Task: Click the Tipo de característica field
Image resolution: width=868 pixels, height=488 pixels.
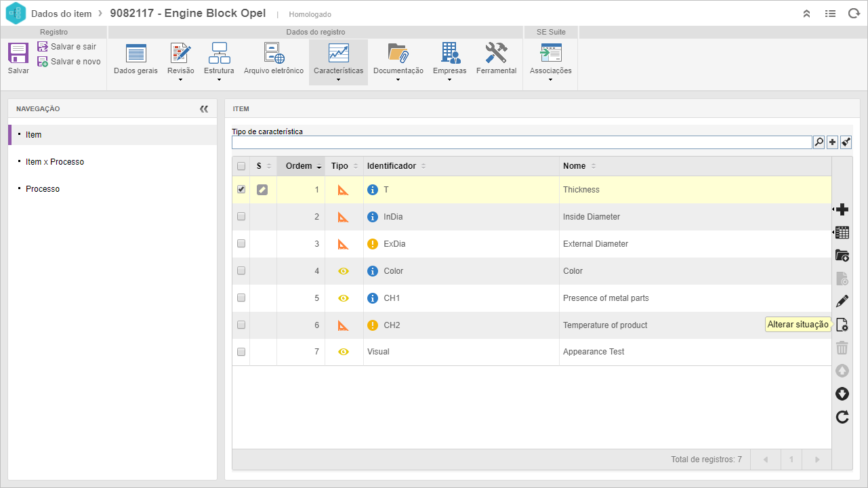Action: [522, 142]
